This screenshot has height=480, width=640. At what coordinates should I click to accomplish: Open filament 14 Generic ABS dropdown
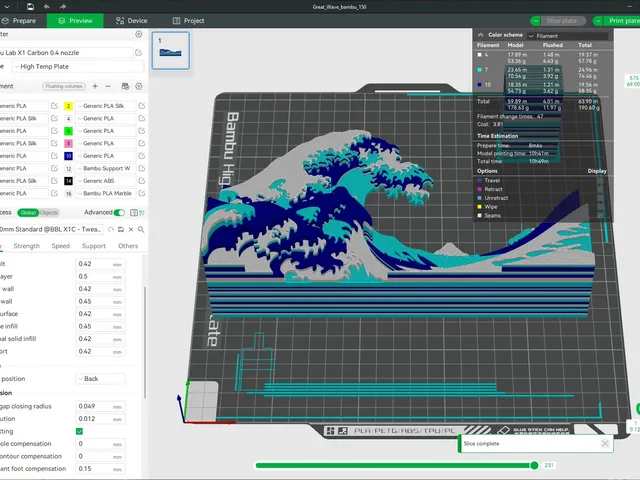pyautogui.click(x=105, y=181)
